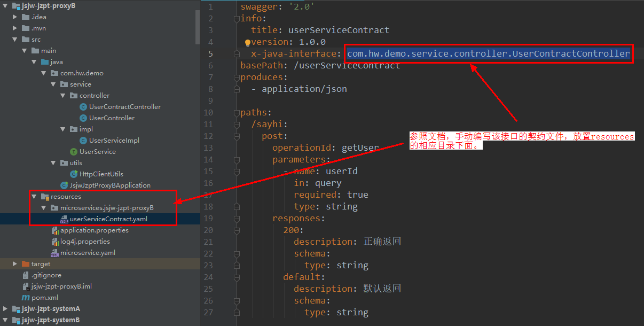Click the basePath value /userServiceContract
The height and width of the screenshot is (326, 644).
click(347, 65)
